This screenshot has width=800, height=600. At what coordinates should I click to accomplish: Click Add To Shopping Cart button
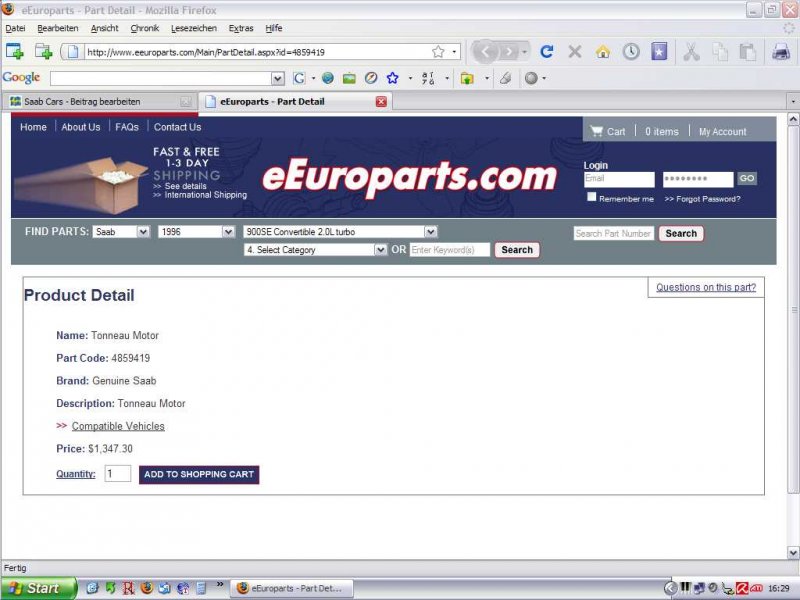[199, 474]
